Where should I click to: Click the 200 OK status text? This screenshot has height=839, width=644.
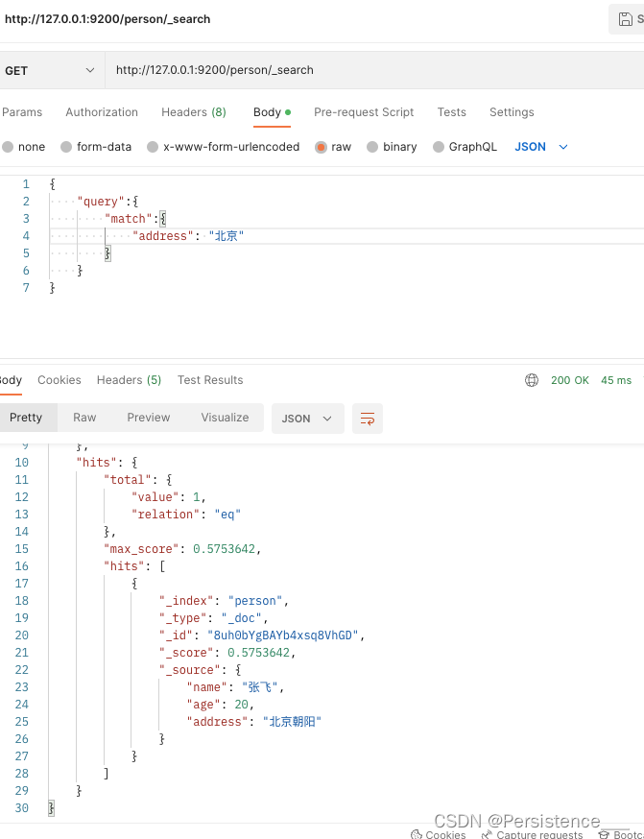[x=570, y=380]
